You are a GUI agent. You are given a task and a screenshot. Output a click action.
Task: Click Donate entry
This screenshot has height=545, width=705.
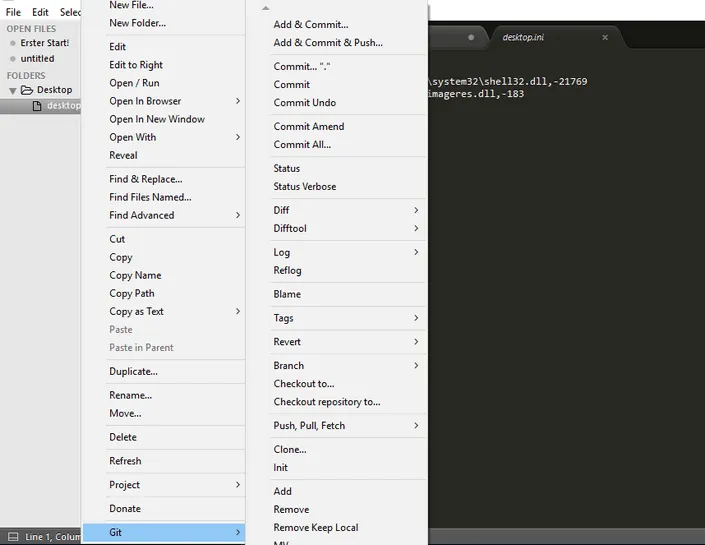coord(125,509)
